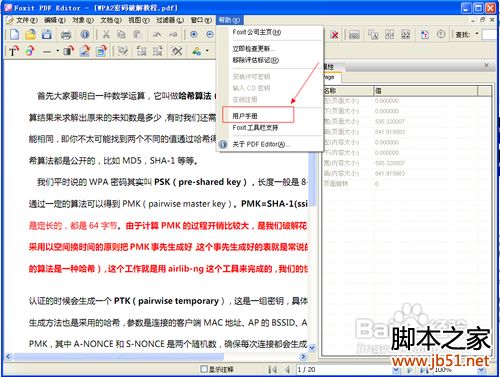
Task: Toggle the 显示注释 checkbox
Action: point(204,369)
